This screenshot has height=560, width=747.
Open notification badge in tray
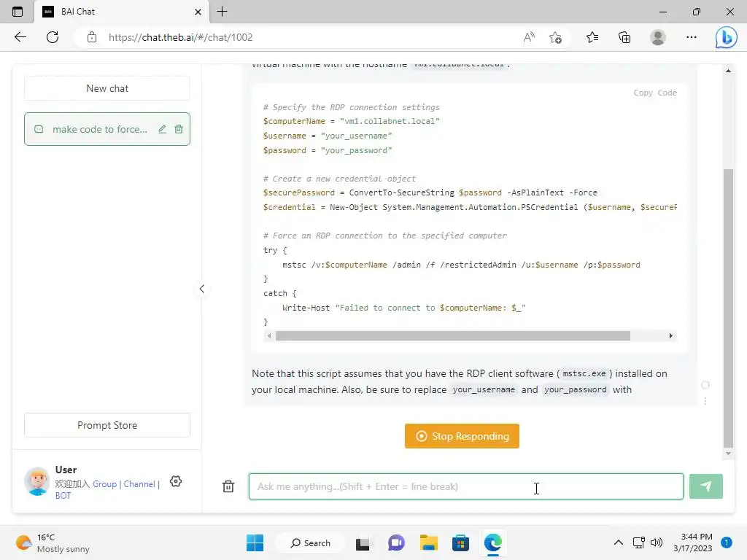(x=727, y=542)
